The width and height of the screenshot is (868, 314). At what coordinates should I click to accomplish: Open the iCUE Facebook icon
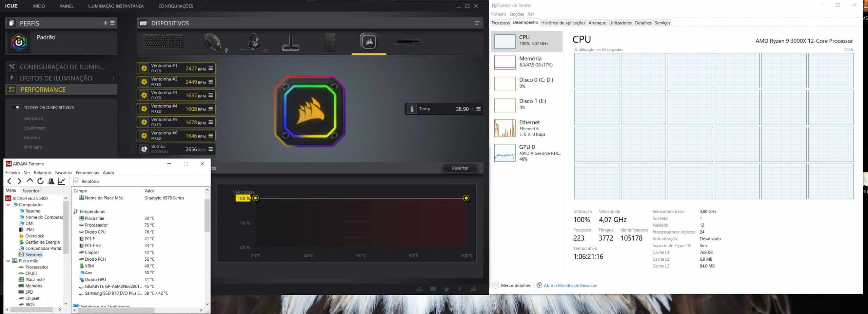460,289
